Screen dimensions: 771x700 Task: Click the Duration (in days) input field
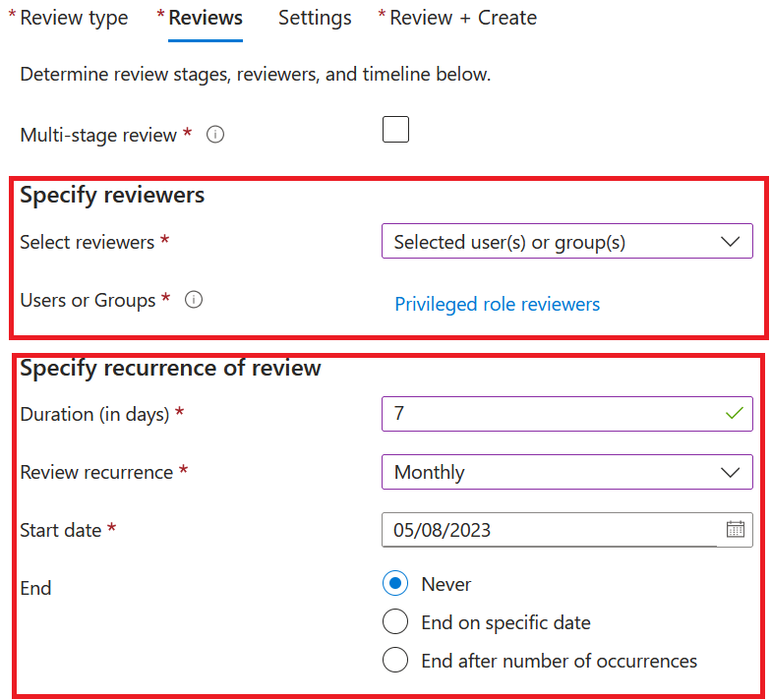(x=551, y=414)
